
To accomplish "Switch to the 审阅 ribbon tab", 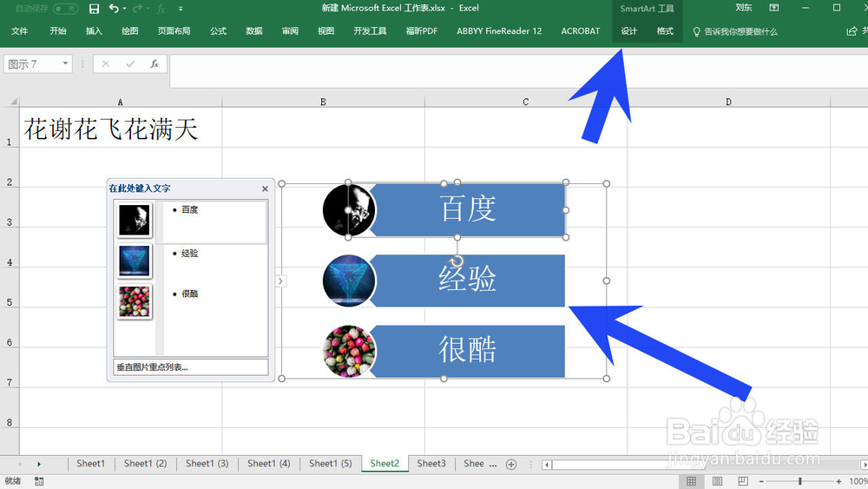I will (290, 31).
